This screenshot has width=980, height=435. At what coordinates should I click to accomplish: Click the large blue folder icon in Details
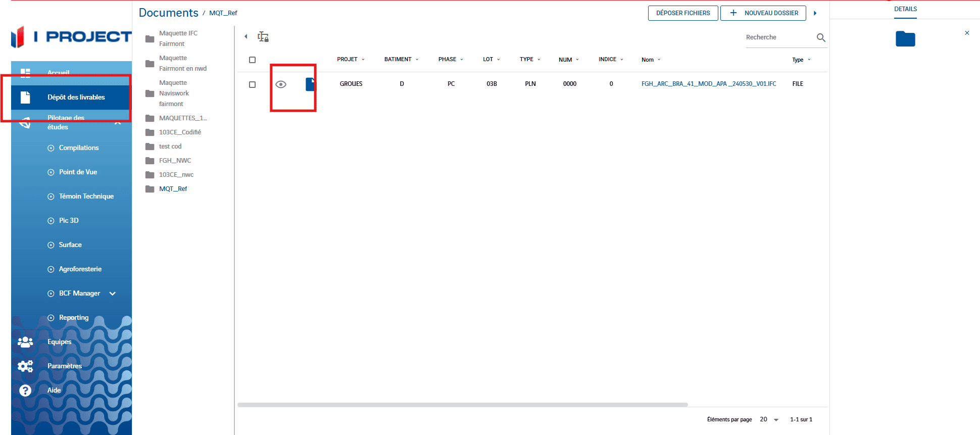click(905, 39)
